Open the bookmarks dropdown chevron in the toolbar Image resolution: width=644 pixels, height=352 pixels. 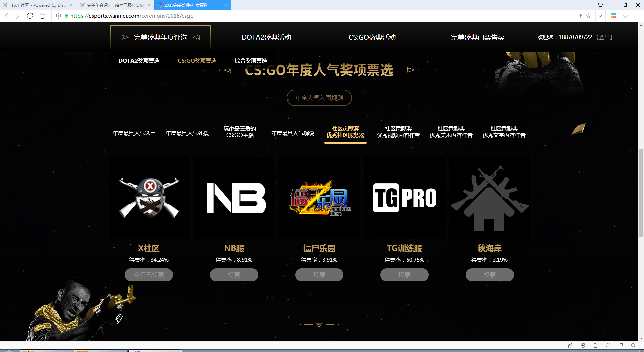click(x=600, y=16)
